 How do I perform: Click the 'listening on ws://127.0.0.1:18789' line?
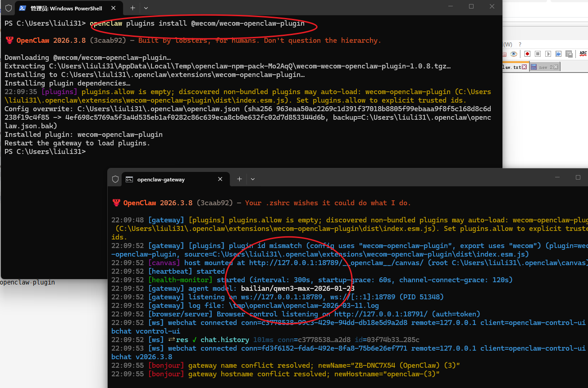[278, 297]
